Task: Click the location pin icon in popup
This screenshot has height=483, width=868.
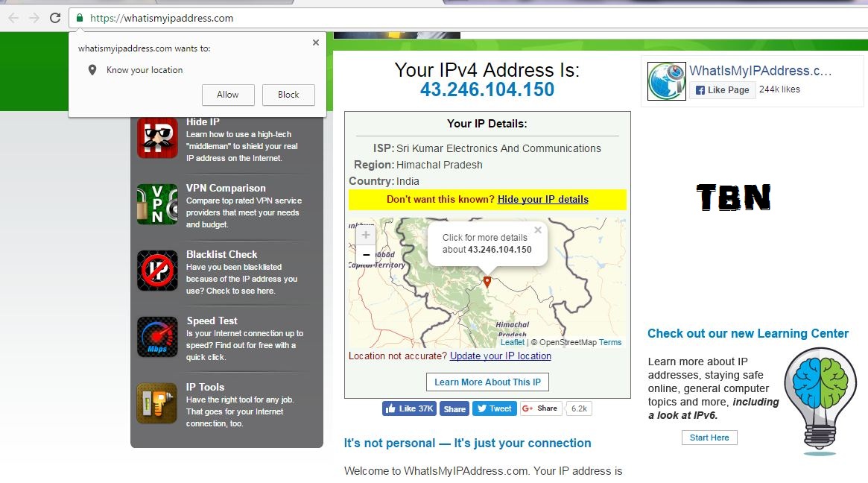Action: point(92,70)
